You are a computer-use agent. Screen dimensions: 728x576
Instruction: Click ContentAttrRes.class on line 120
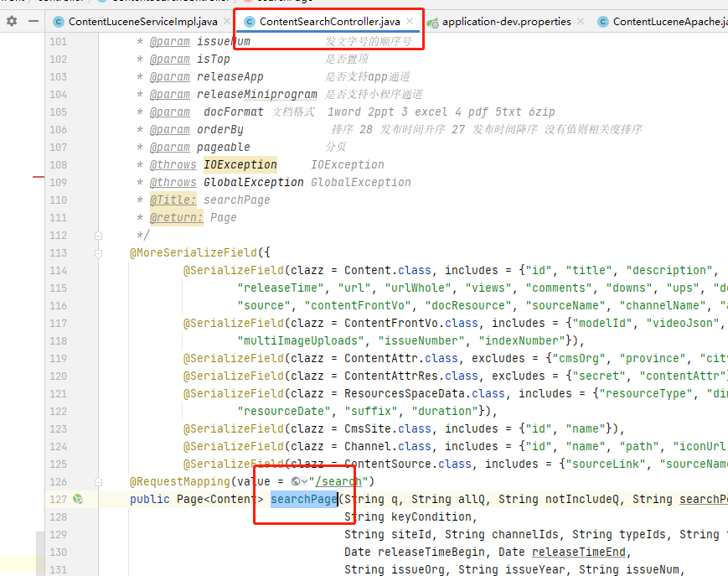point(411,376)
